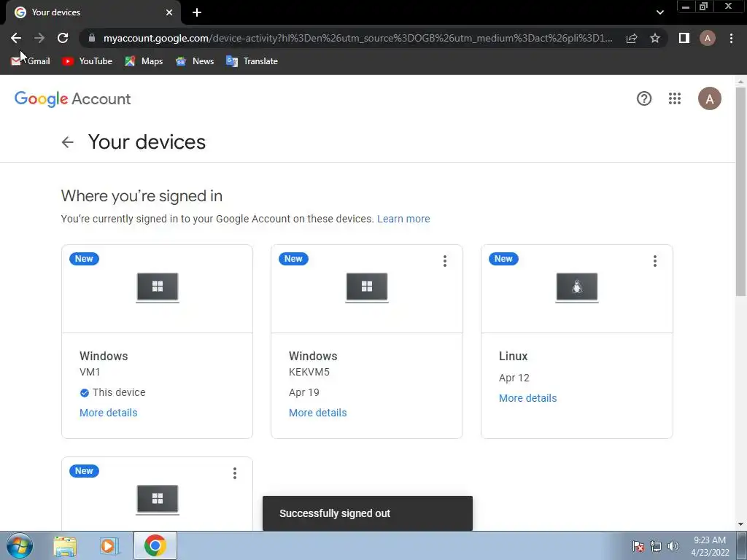Open More details for Windows VM1
Image resolution: width=747 pixels, height=560 pixels.
[108, 413]
